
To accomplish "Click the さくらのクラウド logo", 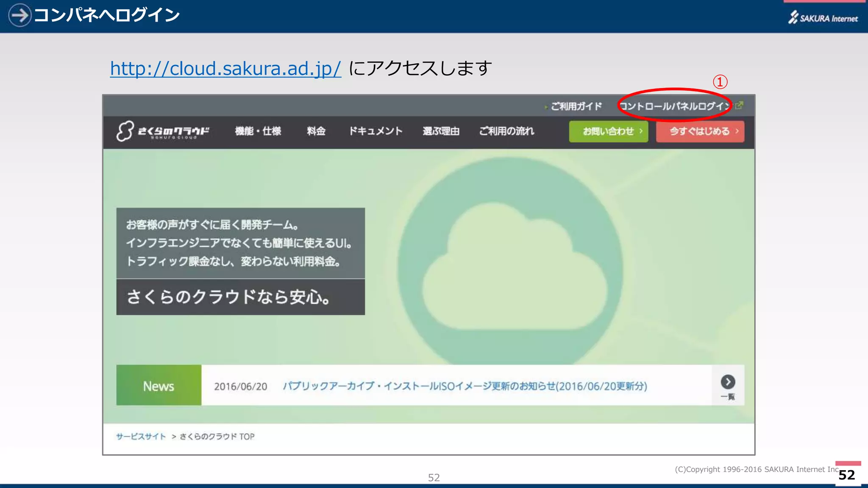I will (x=163, y=131).
